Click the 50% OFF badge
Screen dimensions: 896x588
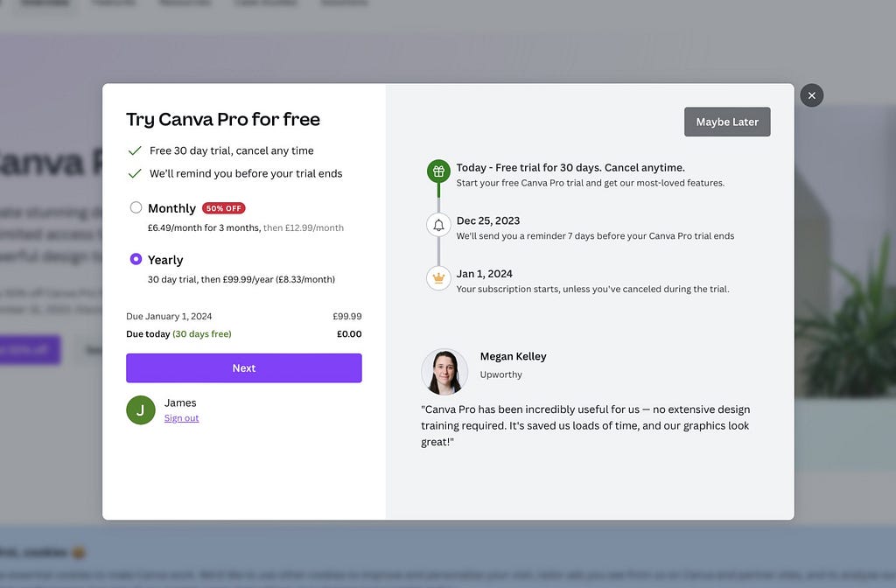click(x=223, y=208)
